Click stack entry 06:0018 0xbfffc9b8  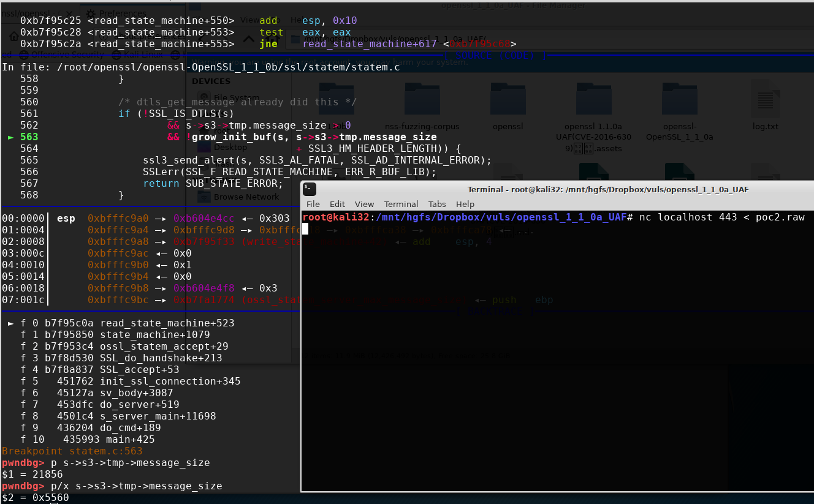(x=140, y=288)
